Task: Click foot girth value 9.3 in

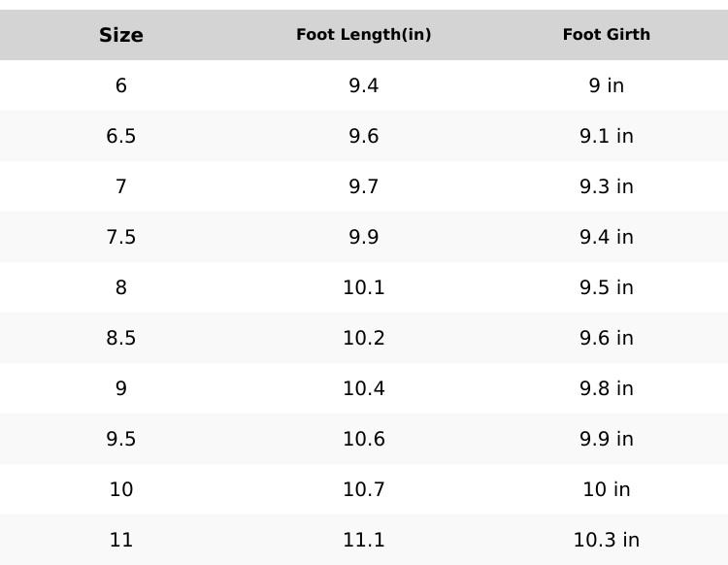Action: [x=607, y=186]
